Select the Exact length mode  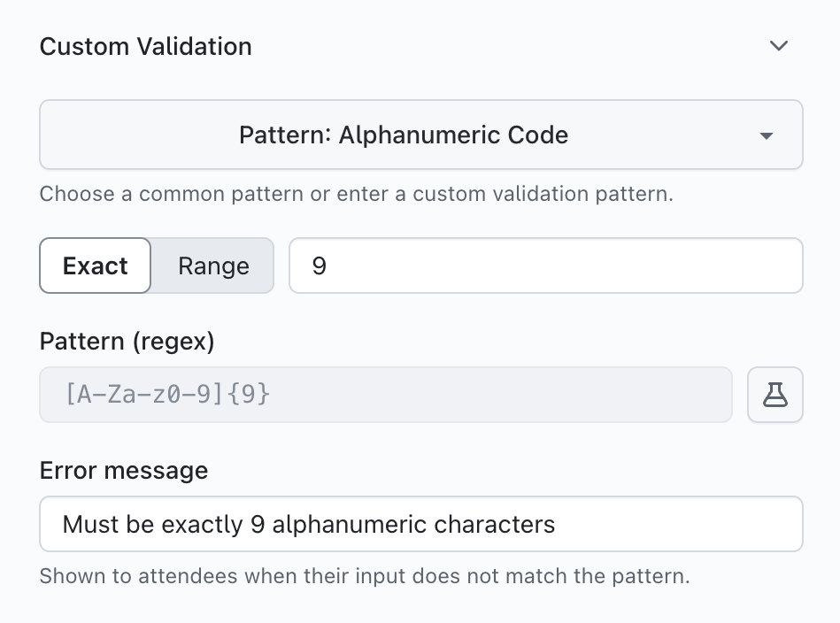coord(96,265)
